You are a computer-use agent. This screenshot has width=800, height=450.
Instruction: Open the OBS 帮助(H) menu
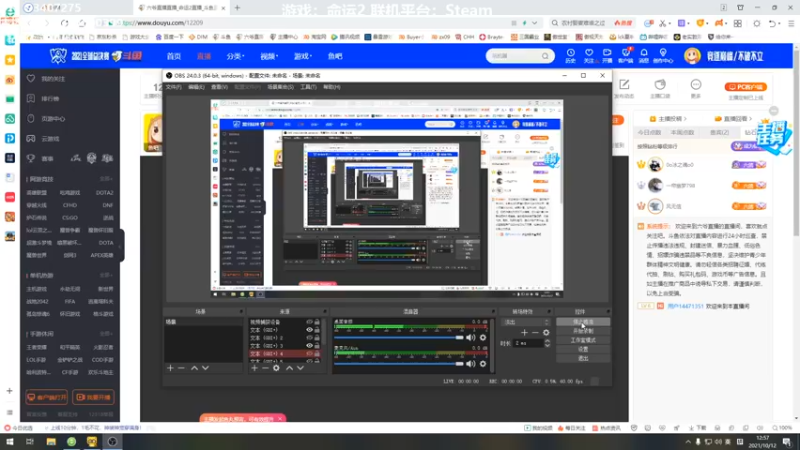332,87
